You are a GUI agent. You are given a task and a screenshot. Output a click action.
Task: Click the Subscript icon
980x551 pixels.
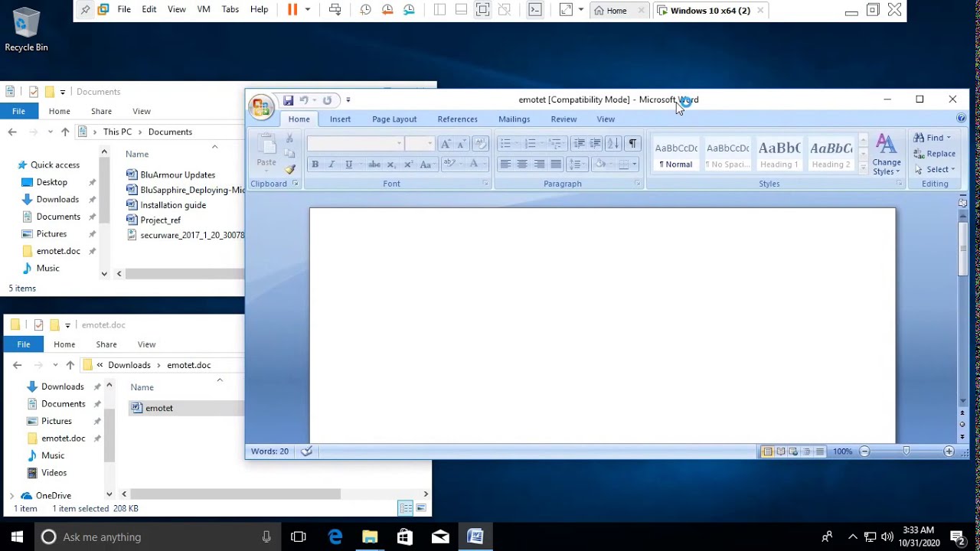pyautogui.click(x=391, y=165)
